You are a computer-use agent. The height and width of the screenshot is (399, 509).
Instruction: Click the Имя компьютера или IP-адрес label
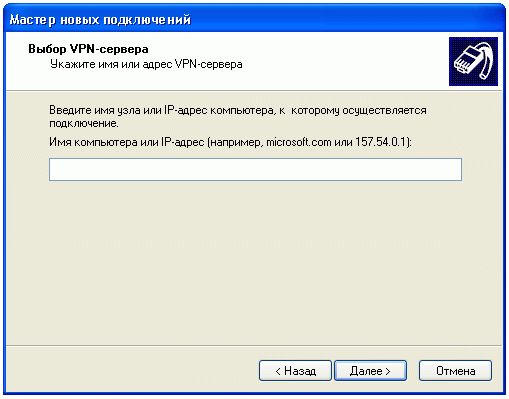127,142
